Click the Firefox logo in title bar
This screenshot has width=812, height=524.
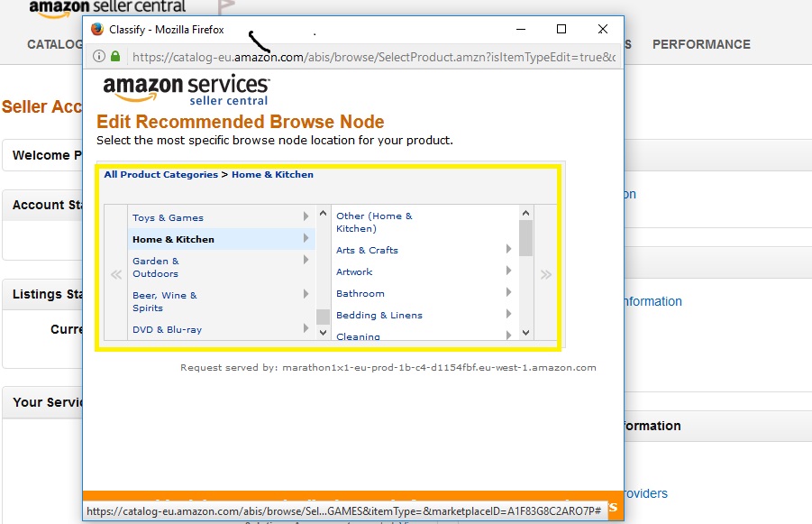point(96,29)
